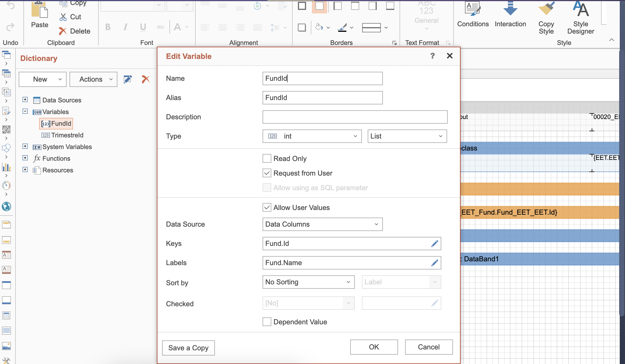The image size is (625, 364).
Task: Expand the Data Sources tree node
Action: [25, 99]
